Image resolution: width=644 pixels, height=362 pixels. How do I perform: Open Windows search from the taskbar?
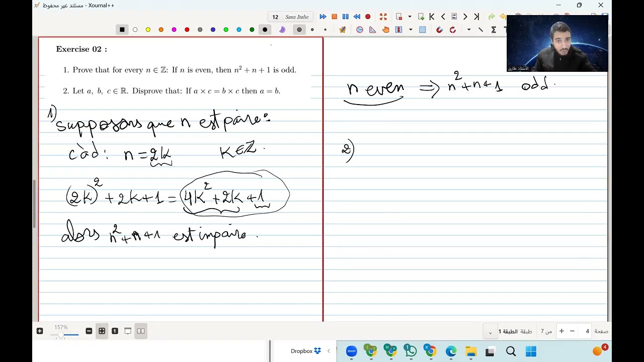[511, 351]
